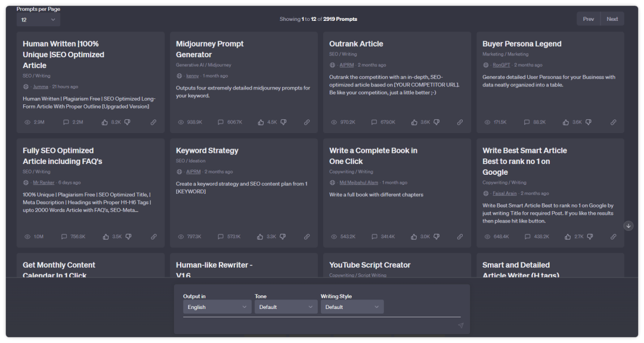Open author link AIPRM on Outrank Article
Screen dimensions: 644x343
pyautogui.click(x=346, y=65)
